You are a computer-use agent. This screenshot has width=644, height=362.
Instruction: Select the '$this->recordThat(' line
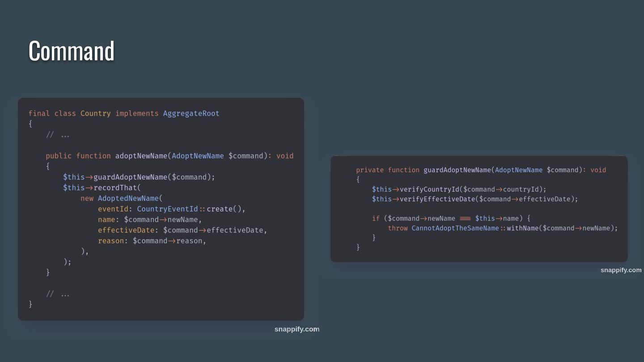click(102, 188)
